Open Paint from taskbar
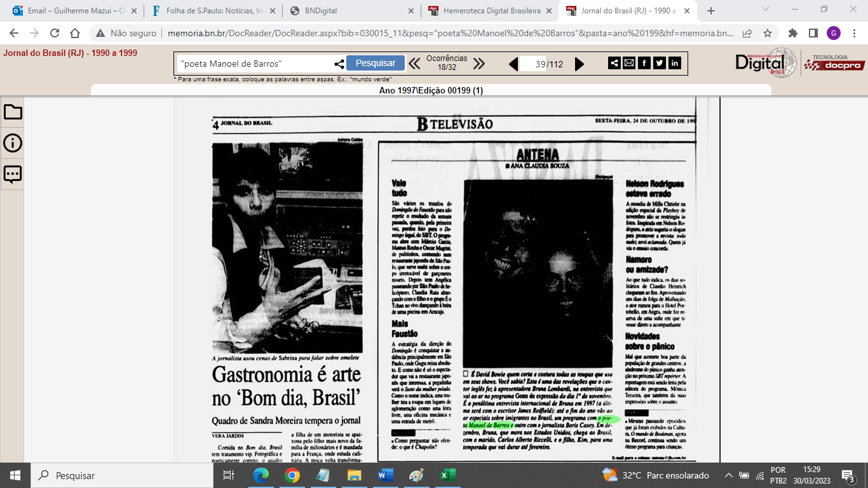 pos(416,475)
